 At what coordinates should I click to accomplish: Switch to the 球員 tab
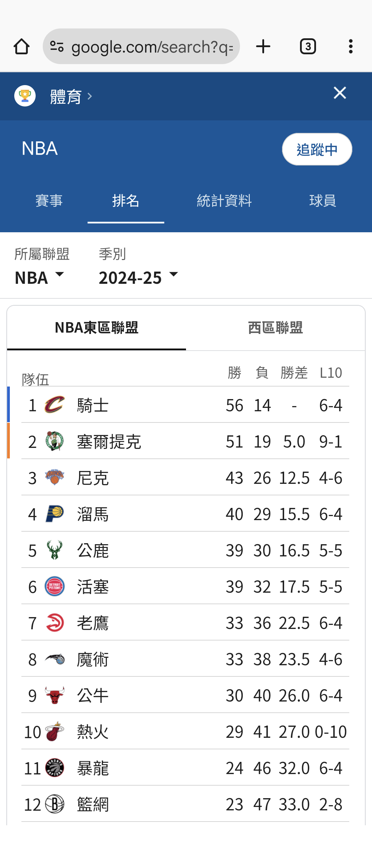pos(322,201)
